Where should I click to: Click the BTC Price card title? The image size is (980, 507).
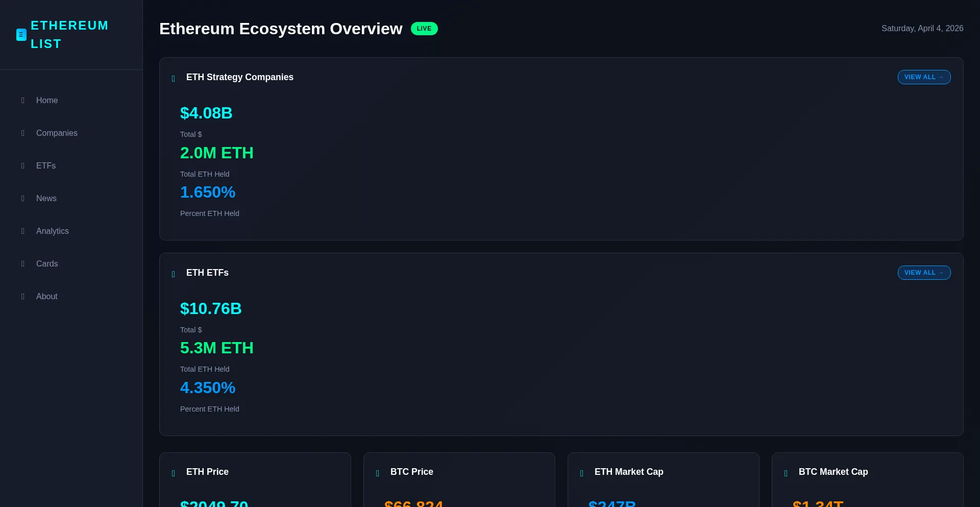pos(412,472)
